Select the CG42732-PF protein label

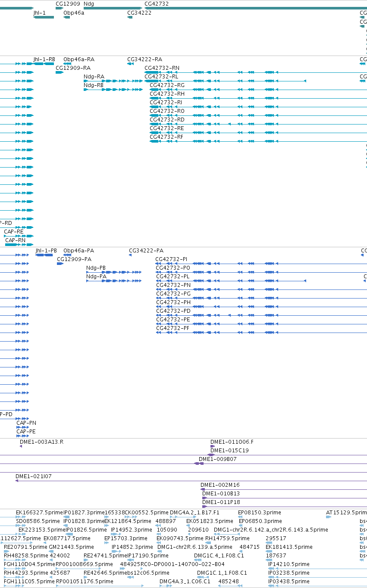coord(173,328)
